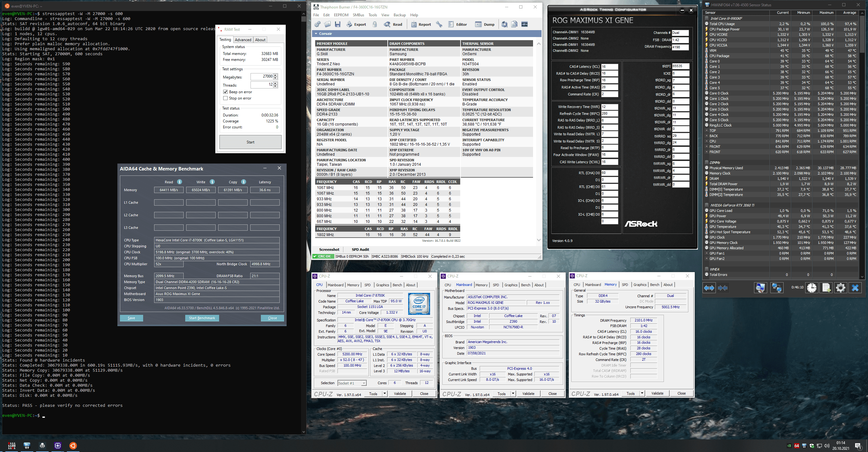Click Ubuntu icon in Windows taskbar
This screenshot has width=868, height=452.
(x=73, y=446)
